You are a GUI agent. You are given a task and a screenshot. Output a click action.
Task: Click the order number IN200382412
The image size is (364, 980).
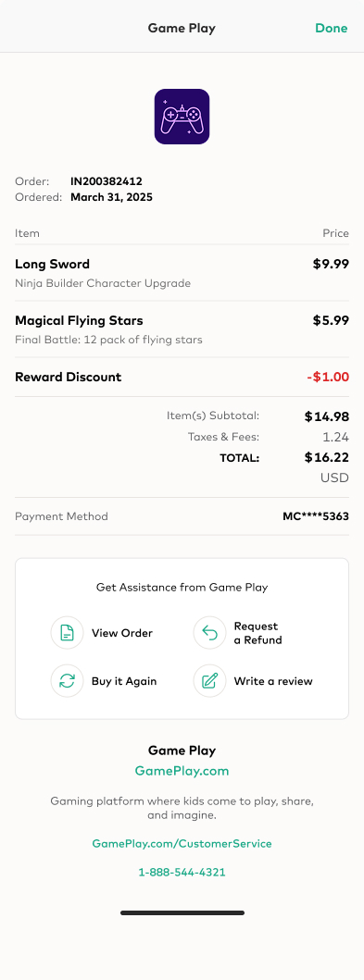point(107,182)
